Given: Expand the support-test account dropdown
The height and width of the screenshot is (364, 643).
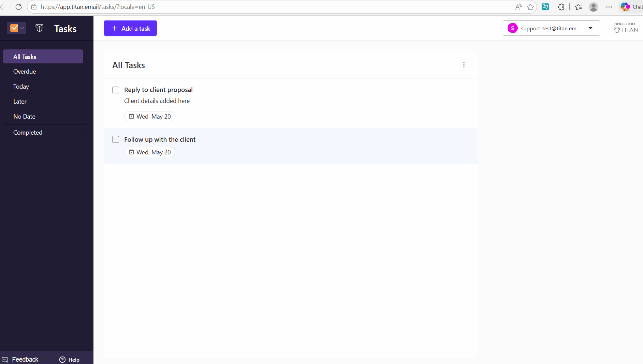Looking at the screenshot, I should (590, 28).
